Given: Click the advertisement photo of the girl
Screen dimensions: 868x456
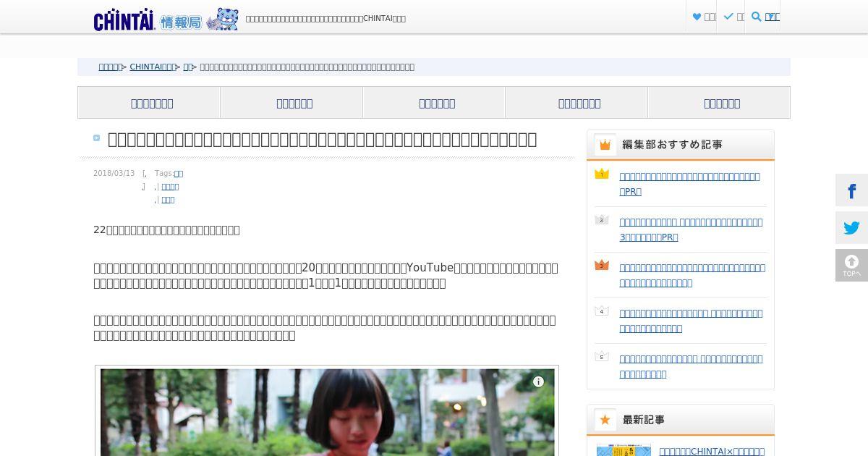Looking at the screenshot, I should point(327,413).
